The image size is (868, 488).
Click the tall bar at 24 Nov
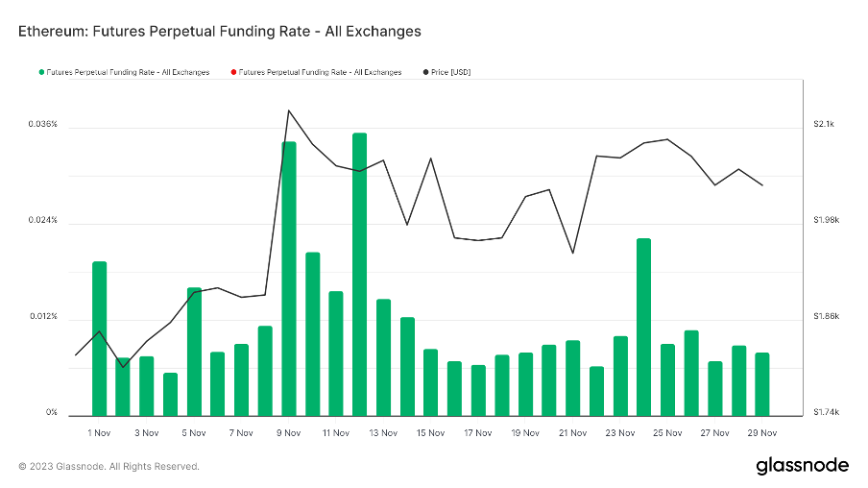click(643, 327)
